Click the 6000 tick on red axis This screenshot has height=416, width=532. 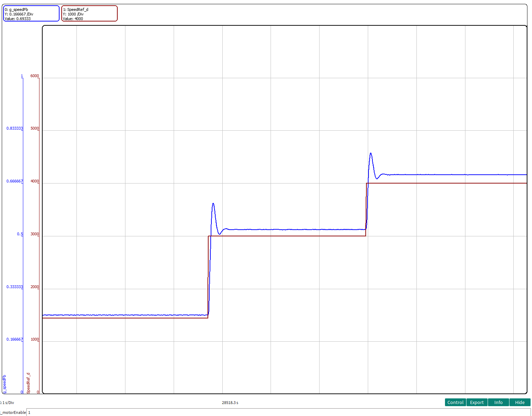tap(35, 76)
